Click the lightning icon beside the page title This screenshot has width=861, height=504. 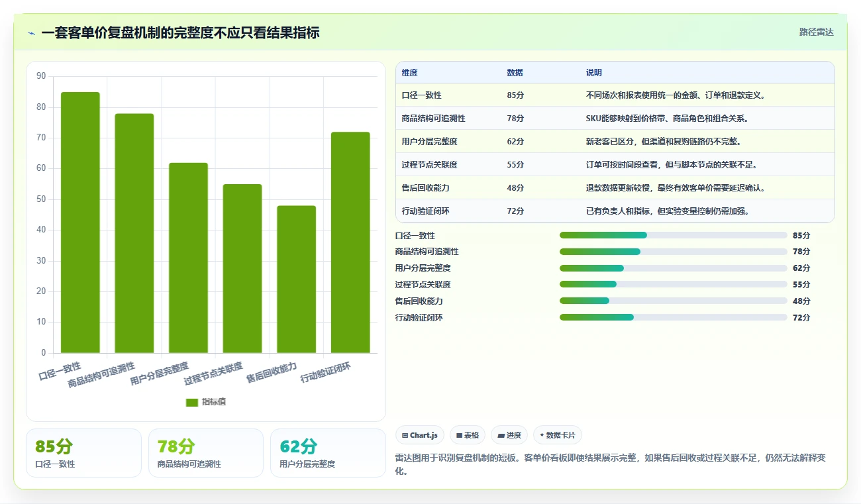pos(32,32)
